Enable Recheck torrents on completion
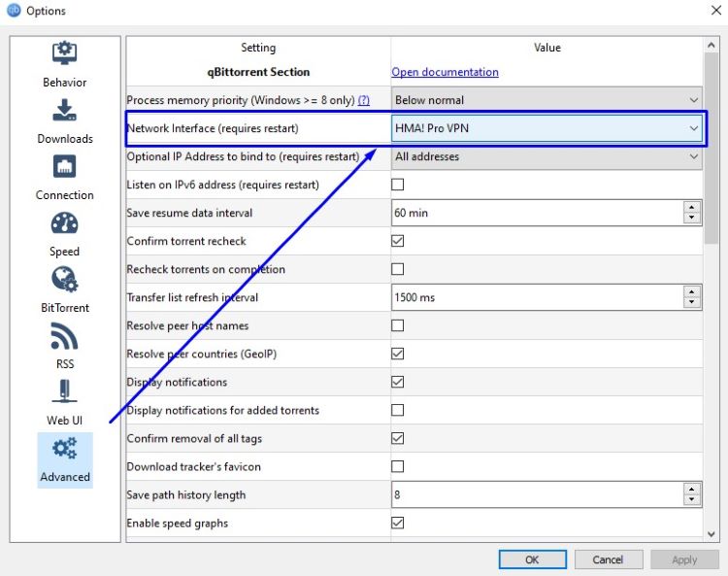 [397, 269]
